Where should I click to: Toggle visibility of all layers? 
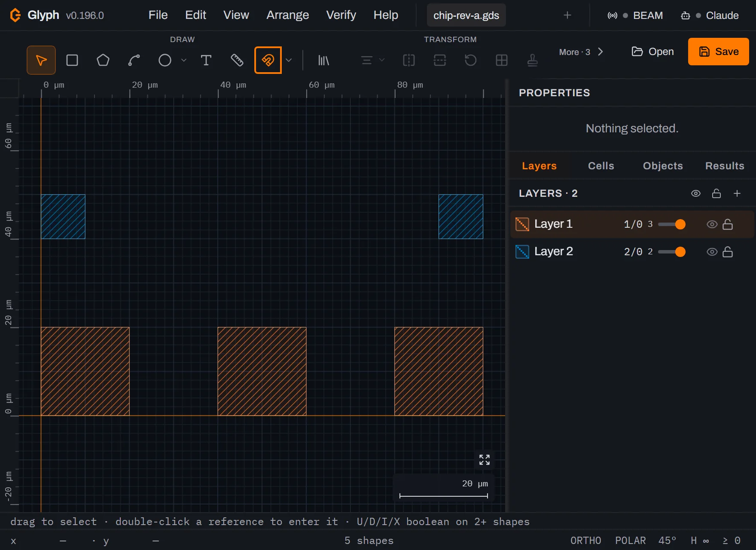tap(696, 193)
